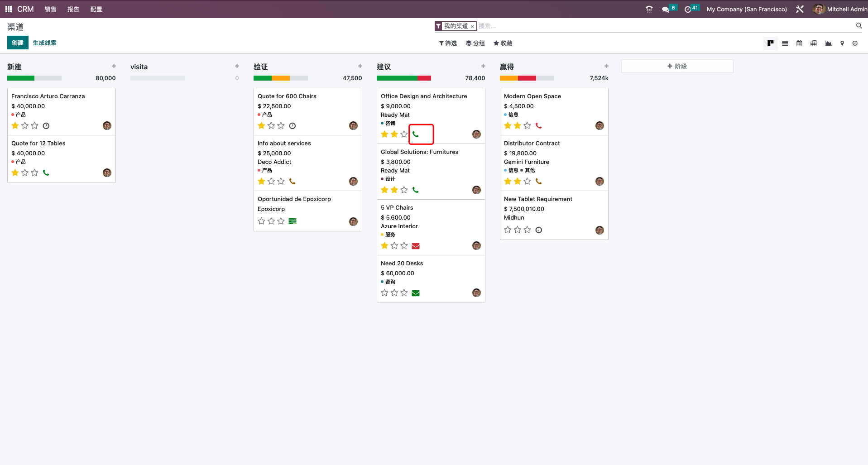The width and height of the screenshot is (868, 465).
Task: Set second star on Francisco Arturo Carranza
Action: [25, 125]
